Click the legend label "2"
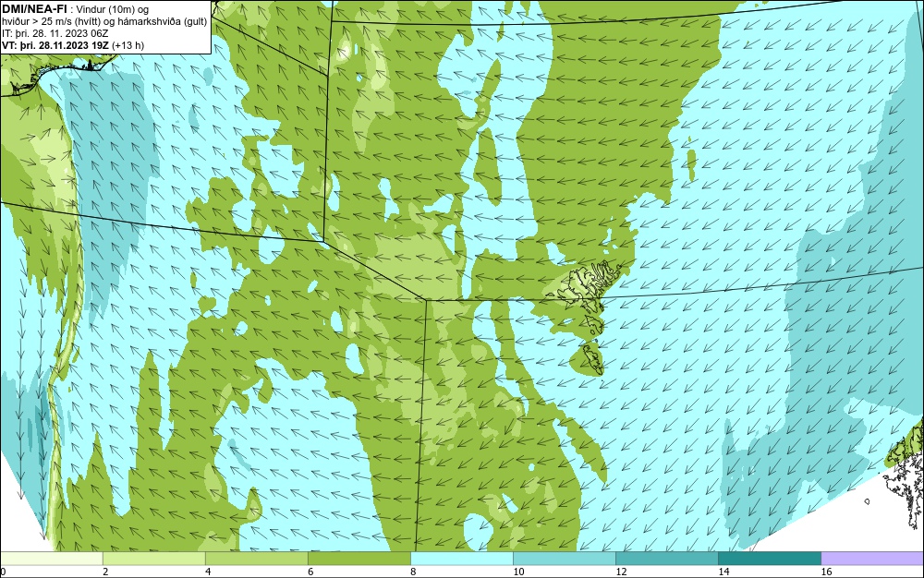Viewport: 924px width, 578px height. click(105, 572)
